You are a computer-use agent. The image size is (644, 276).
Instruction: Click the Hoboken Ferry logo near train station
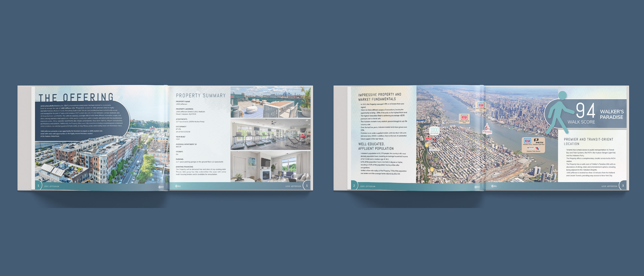tap(527, 141)
